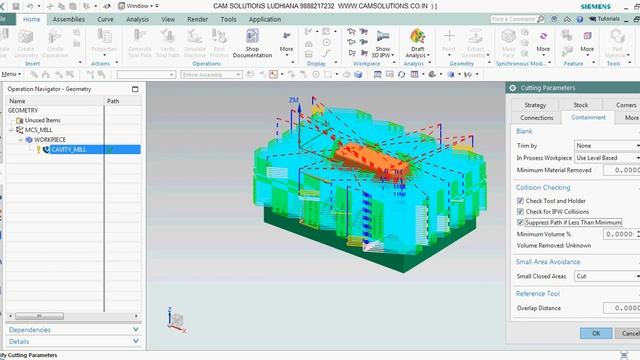Open the Menu dropdown

(x=11, y=74)
